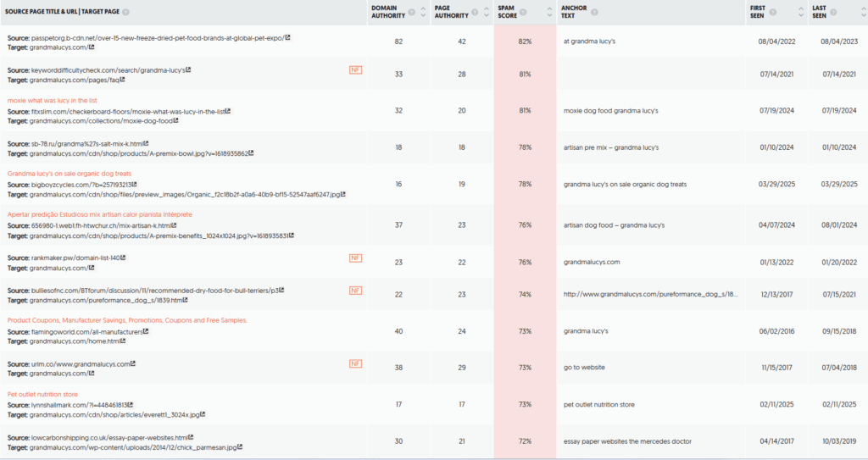The image size is (868, 460).
Task: Open external icon after bigboyzcycles.com source URL
Action: (135, 185)
